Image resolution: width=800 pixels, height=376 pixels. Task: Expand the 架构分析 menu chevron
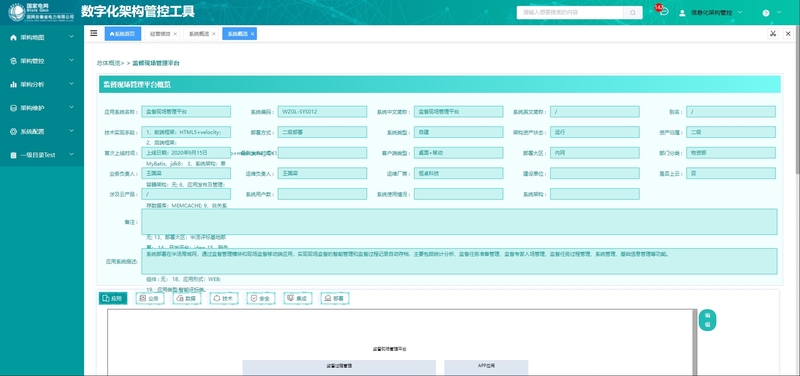pyautogui.click(x=71, y=84)
